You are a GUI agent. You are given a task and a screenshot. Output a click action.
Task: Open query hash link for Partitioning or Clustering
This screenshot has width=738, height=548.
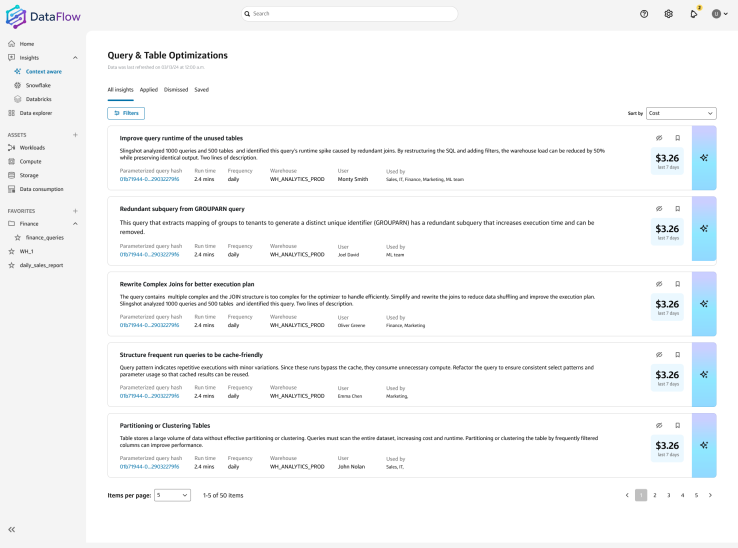(149, 467)
